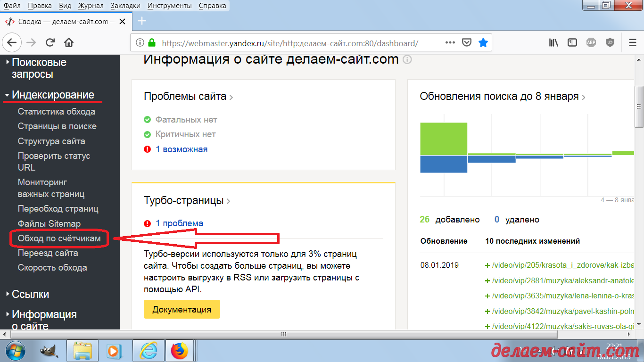Screen dimensions: 644x362
Task: Open the browser home page icon
Action: [x=69, y=42]
